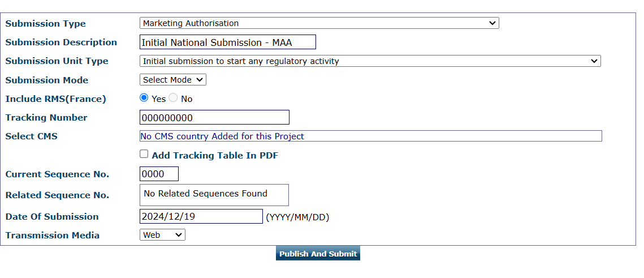Screen dimensions: 644x278
Task: Click the Date Of Submission field
Action: point(201,216)
